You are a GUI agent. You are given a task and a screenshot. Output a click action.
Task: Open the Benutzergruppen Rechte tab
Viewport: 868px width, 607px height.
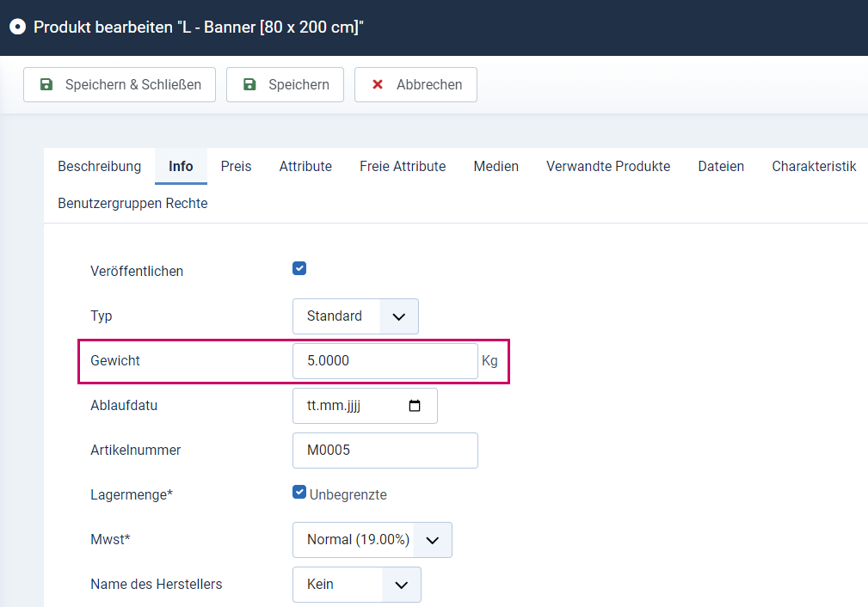point(132,203)
